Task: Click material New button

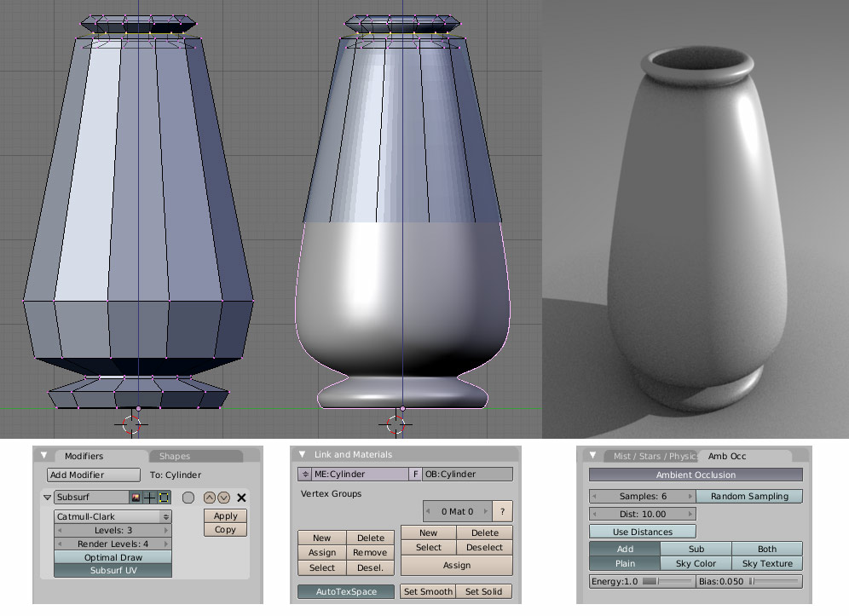Action: [x=428, y=533]
